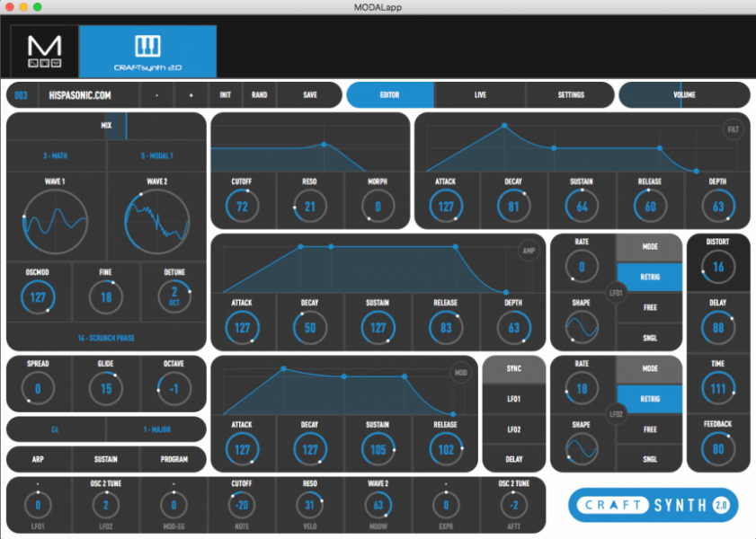The height and width of the screenshot is (539, 756).
Task: Toggle LFO1 sync in the SYNC panel
Action: point(514,399)
